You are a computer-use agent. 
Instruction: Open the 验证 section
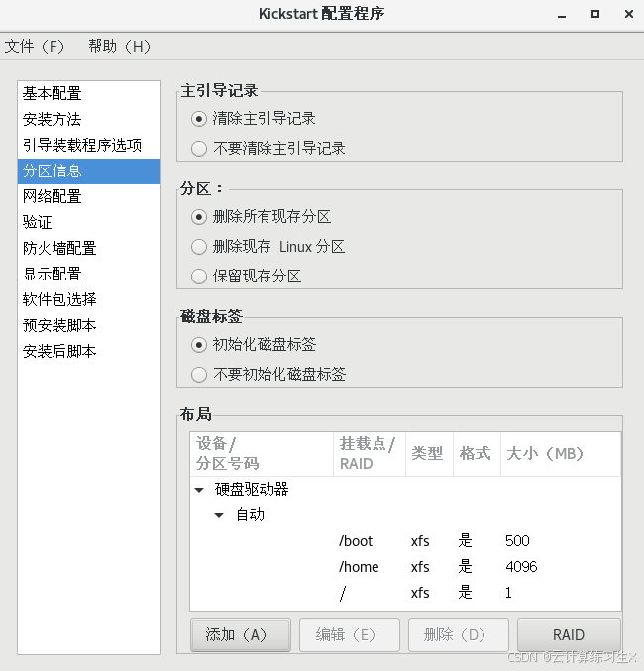(88, 223)
